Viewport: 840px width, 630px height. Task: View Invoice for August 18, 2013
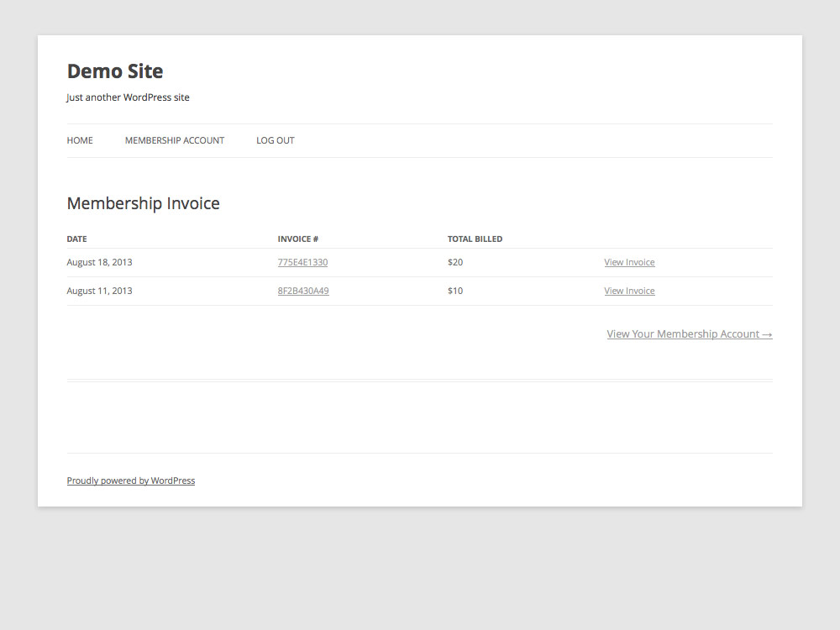pyautogui.click(x=629, y=262)
